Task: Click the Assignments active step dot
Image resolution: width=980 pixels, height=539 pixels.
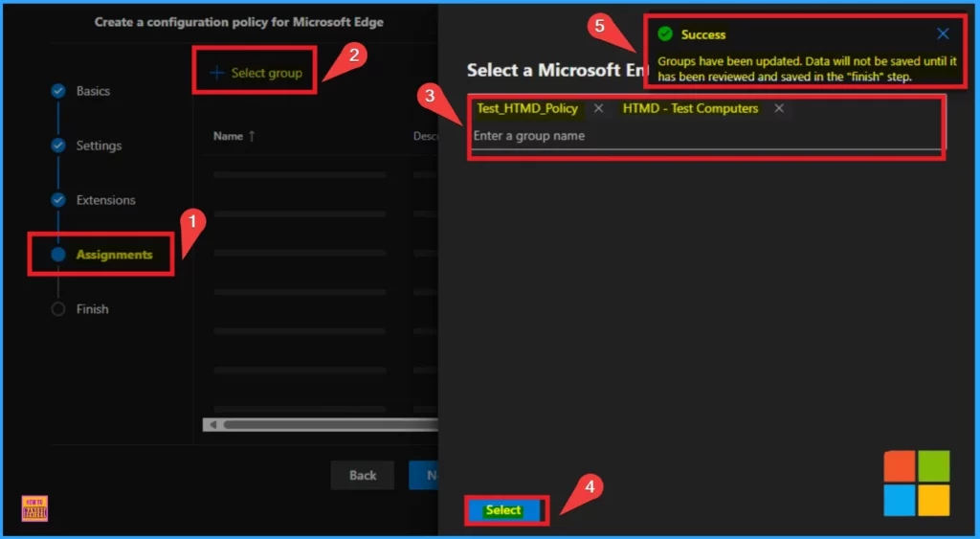Action: pyautogui.click(x=58, y=255)
